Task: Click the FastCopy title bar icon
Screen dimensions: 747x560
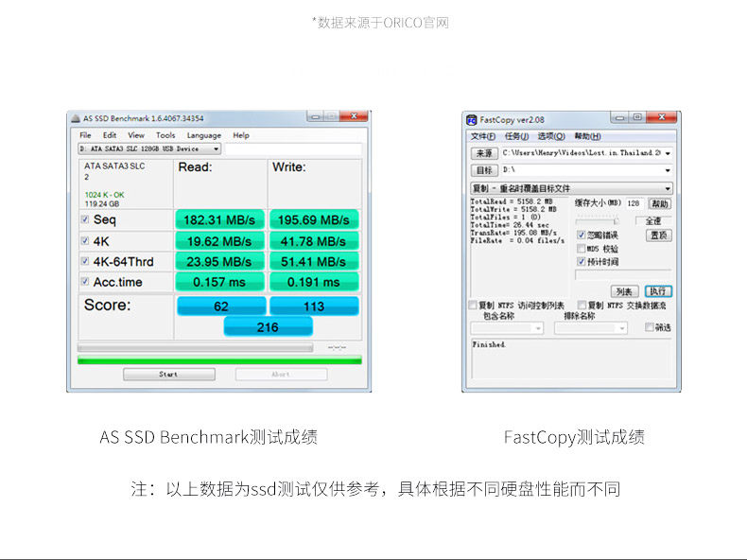Action: point(472,119)
